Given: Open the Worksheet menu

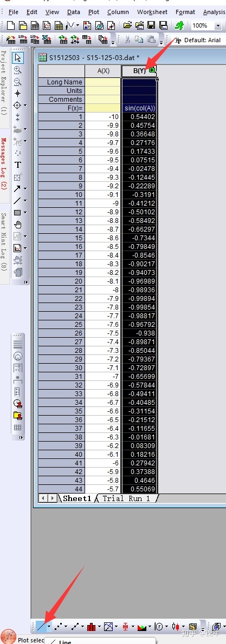Looking at the screenshot, I should coord(153,12).
